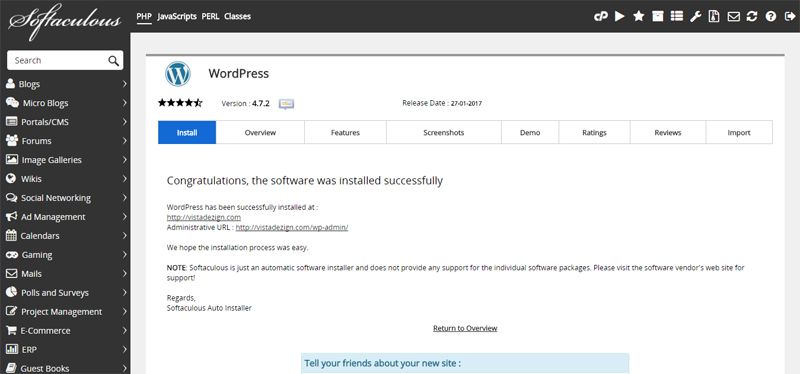
Task: Open email settings envelope icon
Action: tap(733, 16)
